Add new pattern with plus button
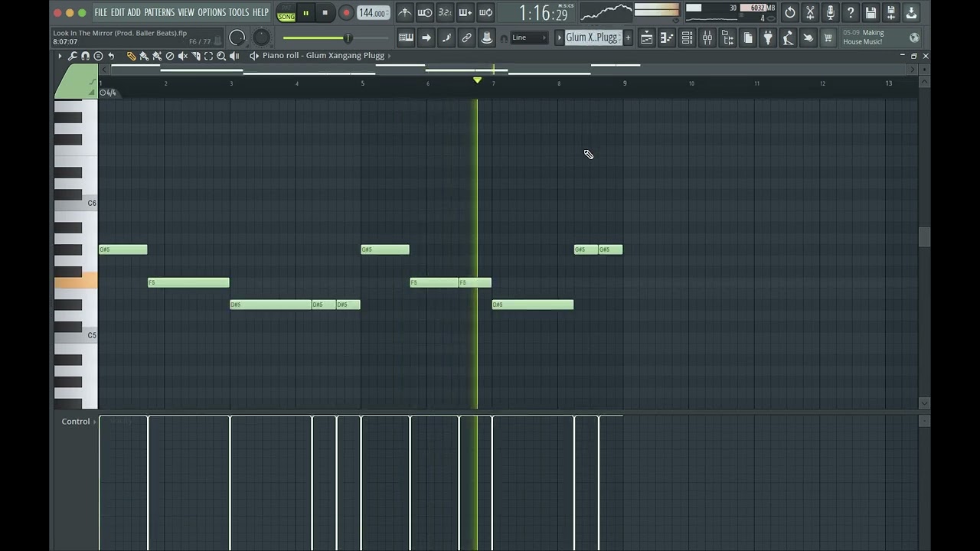Image resolution: width=980 pixels, height=551 pixels. tap(628, 37)
